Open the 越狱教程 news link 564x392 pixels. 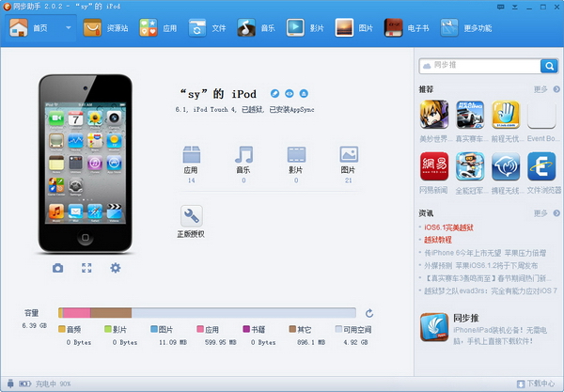tap(438, 240)
